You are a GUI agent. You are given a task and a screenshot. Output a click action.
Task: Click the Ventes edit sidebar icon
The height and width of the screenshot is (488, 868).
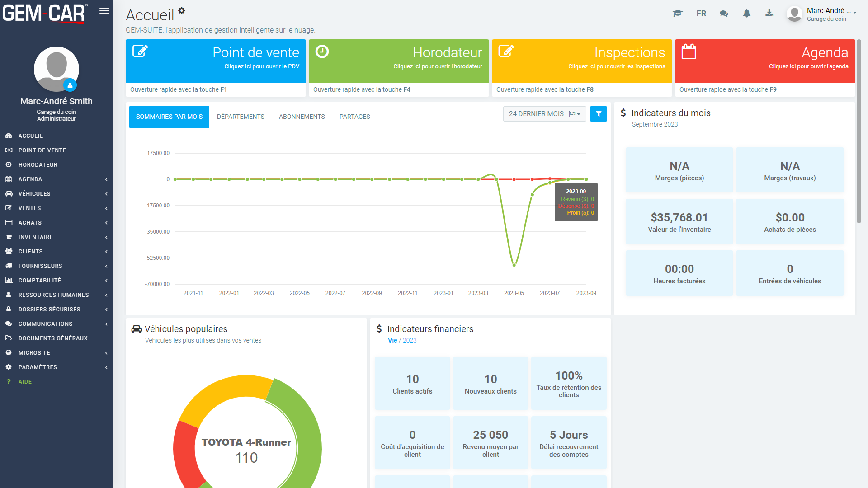9,208
